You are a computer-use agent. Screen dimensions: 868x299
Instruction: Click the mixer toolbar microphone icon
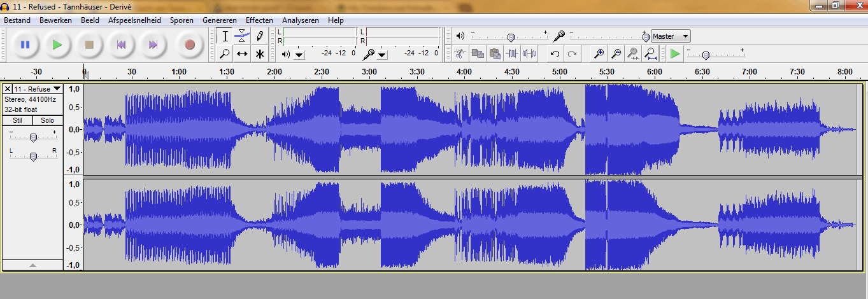[559, 36]
